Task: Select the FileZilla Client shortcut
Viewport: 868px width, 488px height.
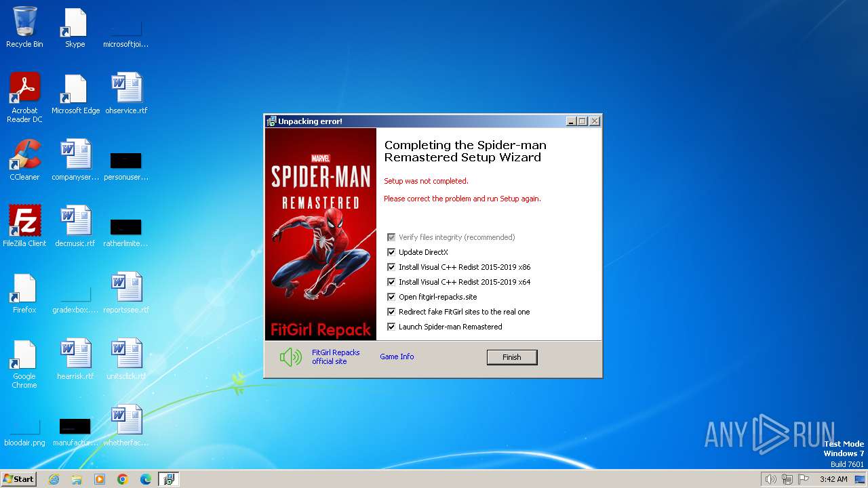Action: click(24, 226)
